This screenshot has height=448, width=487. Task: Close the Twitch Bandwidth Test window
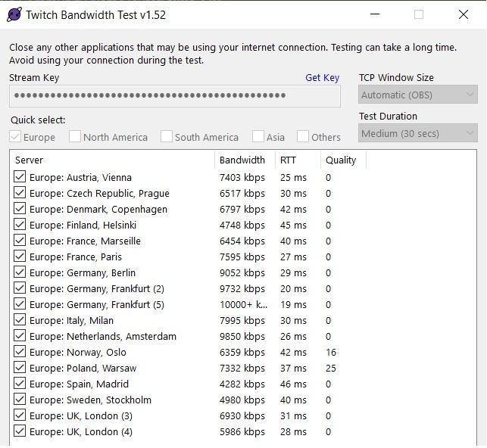[x=464, y=14]
